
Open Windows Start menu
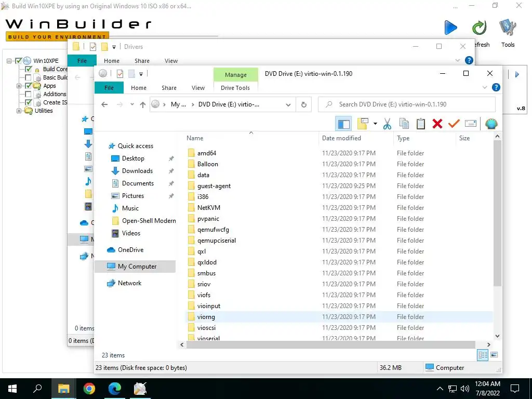click(x=12, y=389)
